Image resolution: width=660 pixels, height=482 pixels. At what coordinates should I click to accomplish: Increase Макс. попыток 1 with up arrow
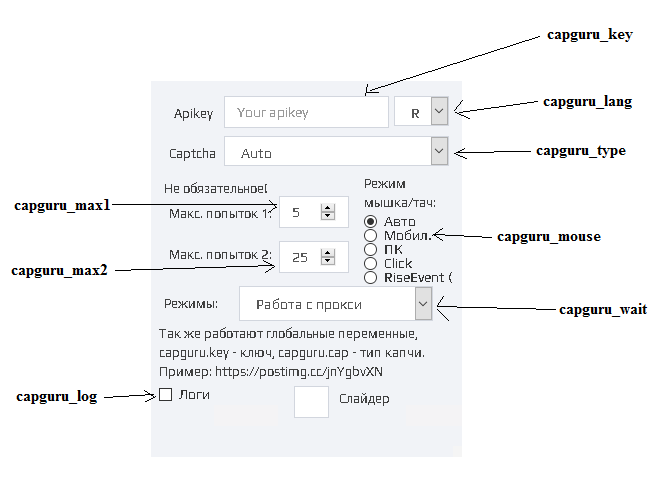coord(327,208)
